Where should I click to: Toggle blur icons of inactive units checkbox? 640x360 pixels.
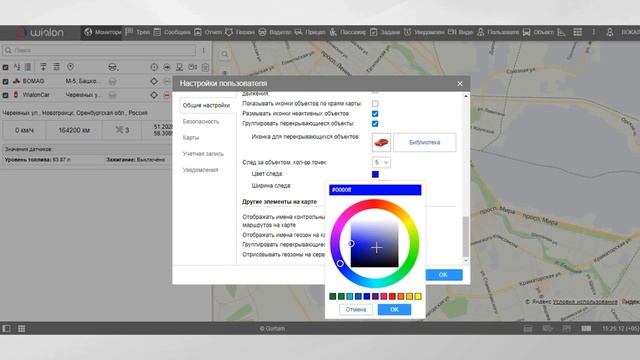pos(375,113)
